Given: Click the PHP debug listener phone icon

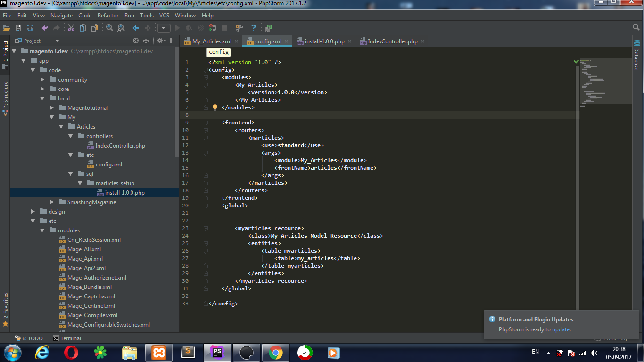Looking at the screenshot, I should 213,28.
